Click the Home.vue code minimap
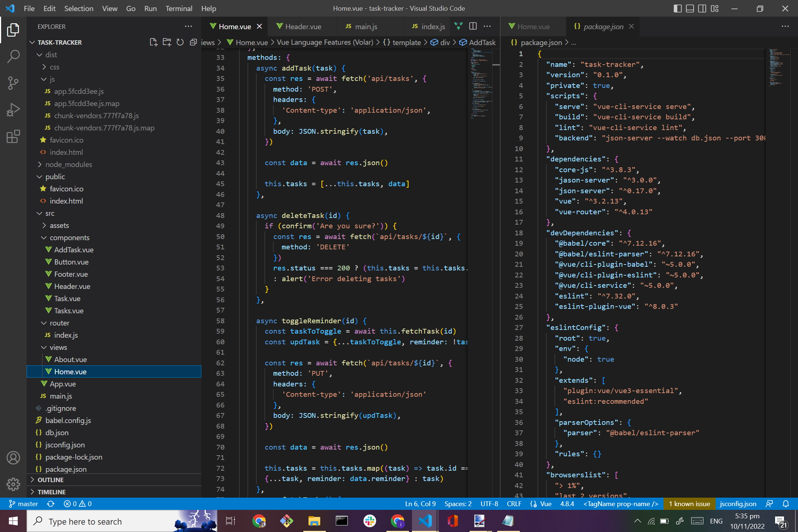The image size is (798, 532). (x=480, y=85)
